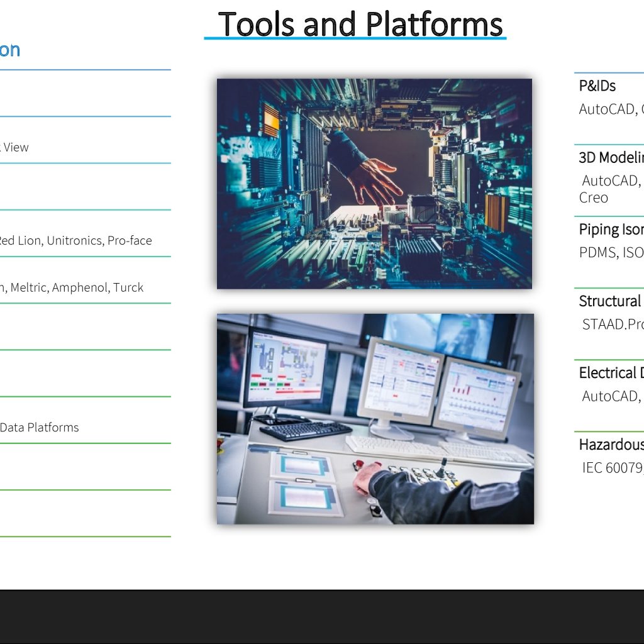Click the 'Structural' heading
Image resolution: width=644 pixels, height=644 pixels.
pos(610,301)
